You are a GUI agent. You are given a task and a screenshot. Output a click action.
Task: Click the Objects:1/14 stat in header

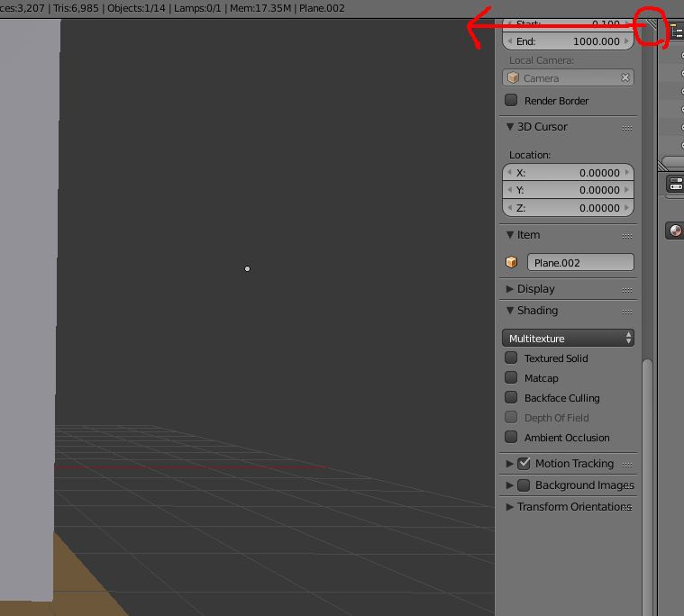(x=136, y=8)
